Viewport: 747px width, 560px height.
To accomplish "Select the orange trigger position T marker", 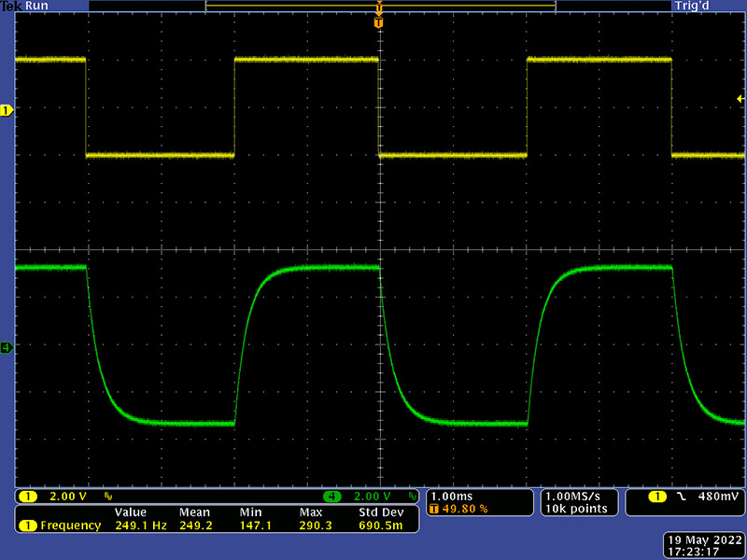I will tap(378, 21).
